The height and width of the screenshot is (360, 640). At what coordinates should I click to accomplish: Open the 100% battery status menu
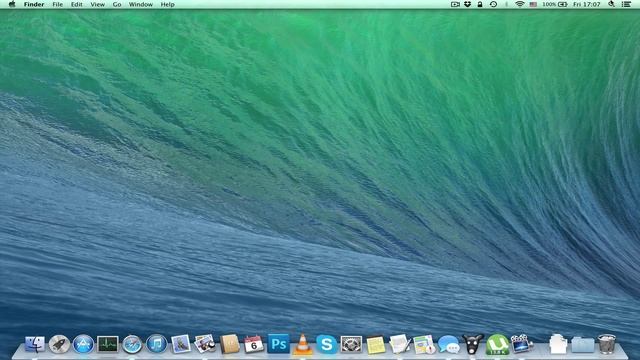coord(555,4)
